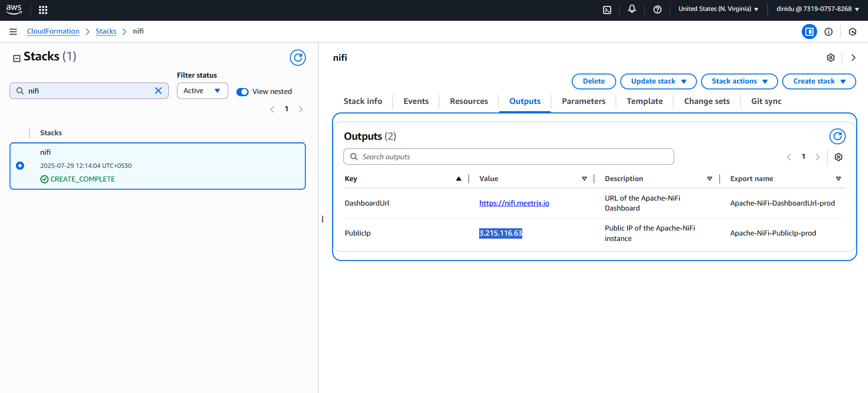868x393 pixels.
Task: Click the panel divider resize handle
Action: point(323,219)
